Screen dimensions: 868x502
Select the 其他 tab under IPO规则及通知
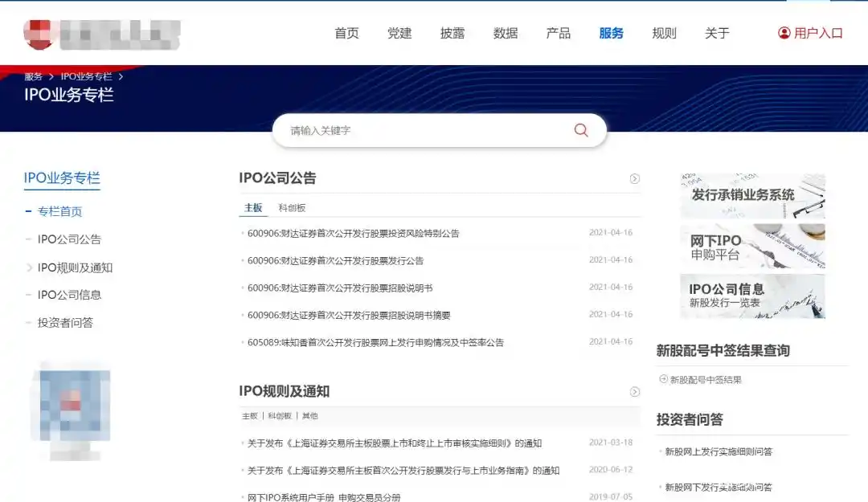(x=309, y=416)
